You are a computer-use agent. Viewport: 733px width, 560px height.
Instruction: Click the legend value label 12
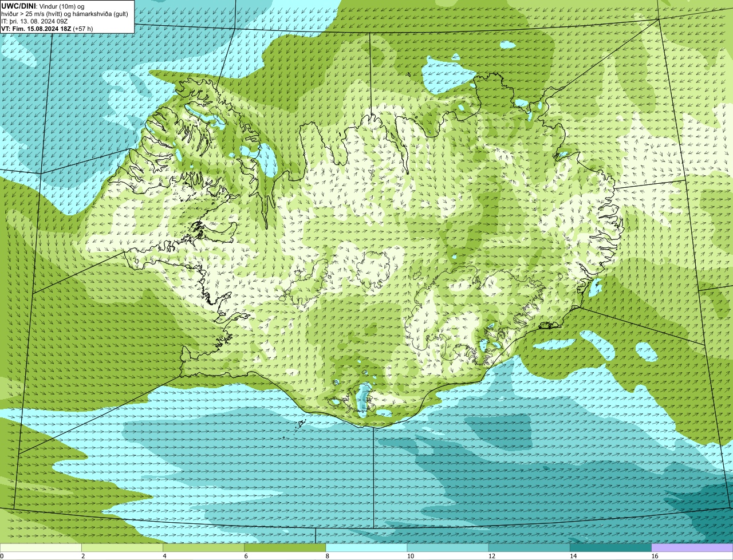[491, 556]
